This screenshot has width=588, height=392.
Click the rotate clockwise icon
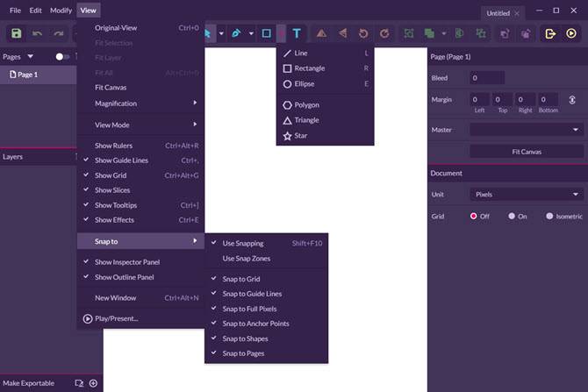click(x=384, y=33)
